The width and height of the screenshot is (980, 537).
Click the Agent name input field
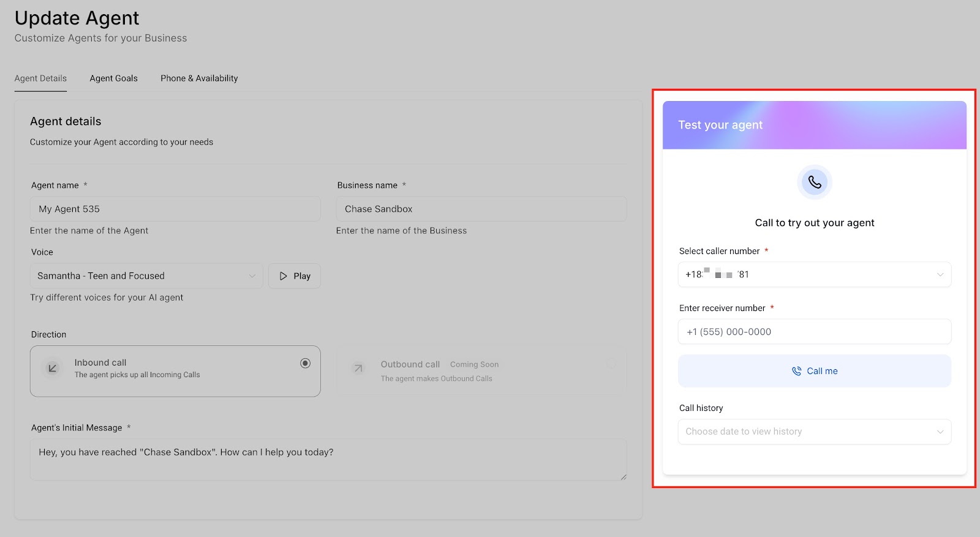point(175,209)
